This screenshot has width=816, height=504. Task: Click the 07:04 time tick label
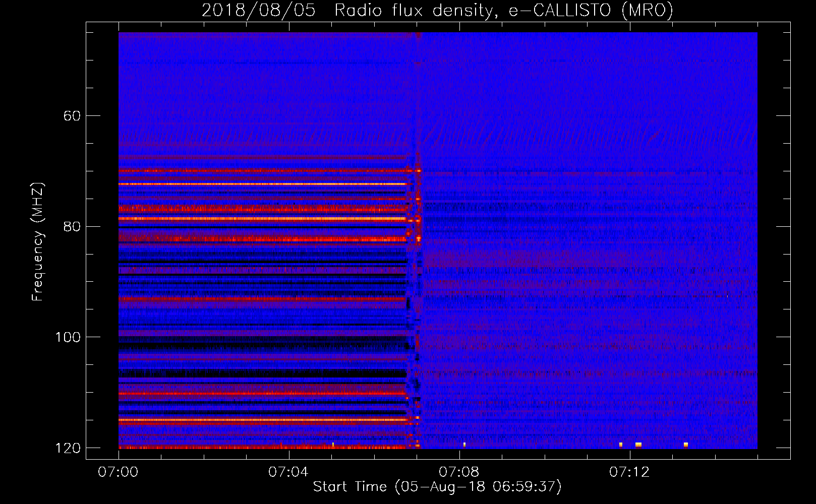(x=288, y=472)
